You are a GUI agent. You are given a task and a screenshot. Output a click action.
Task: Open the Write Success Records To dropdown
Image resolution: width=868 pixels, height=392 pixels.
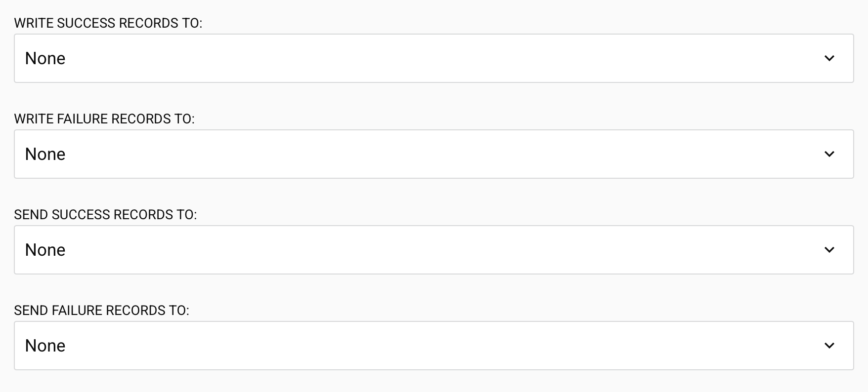click(434, 58)
